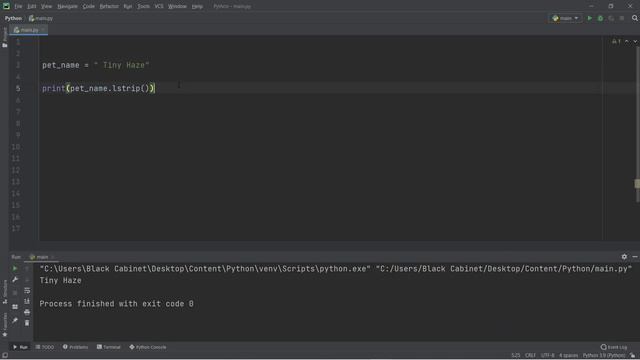Open the Help menu
The image size is (640, 360).
click(197, 7)
